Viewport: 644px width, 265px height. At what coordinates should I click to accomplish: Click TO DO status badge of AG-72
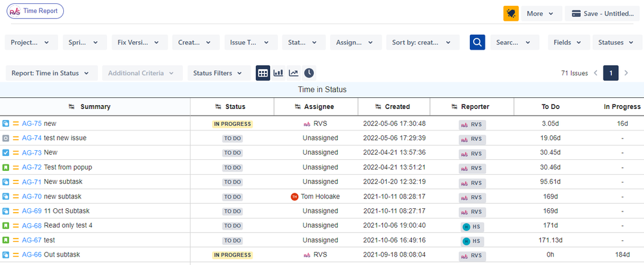point(233,168)
